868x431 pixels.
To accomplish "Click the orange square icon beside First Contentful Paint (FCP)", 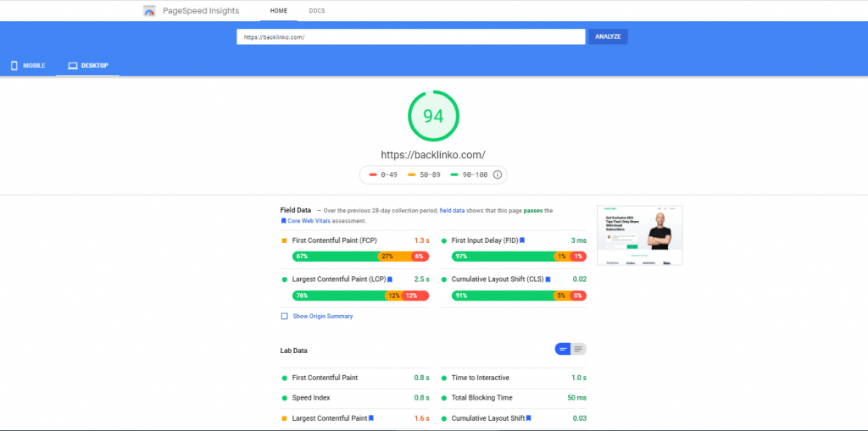I will (285, 240).
